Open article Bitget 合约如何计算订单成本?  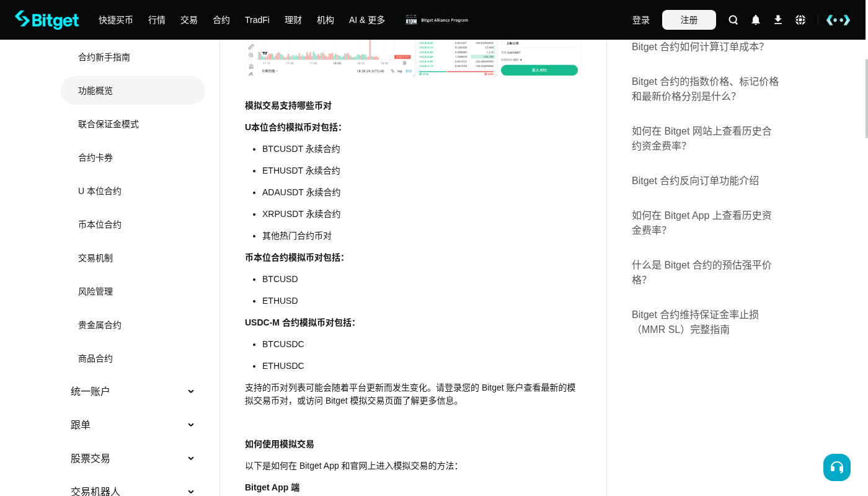click(697, 46)
